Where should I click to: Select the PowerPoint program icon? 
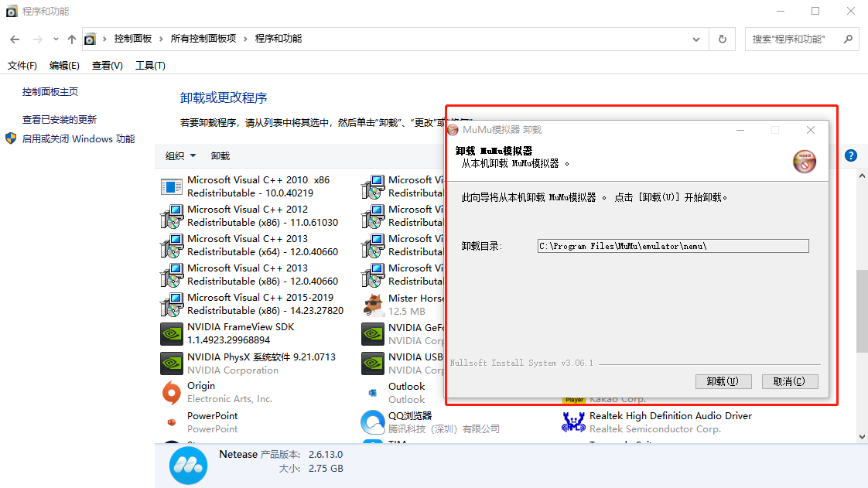[172, 422]
